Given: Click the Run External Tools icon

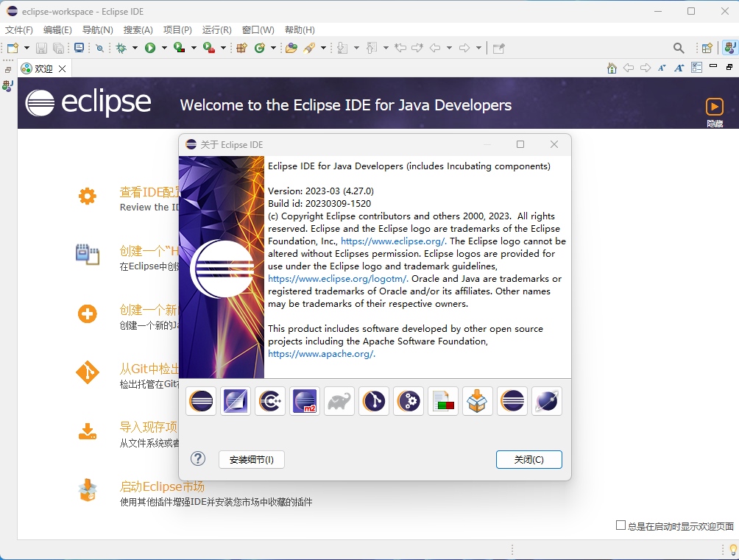Looking at the screenshot, I should click(x=209, y=48).
